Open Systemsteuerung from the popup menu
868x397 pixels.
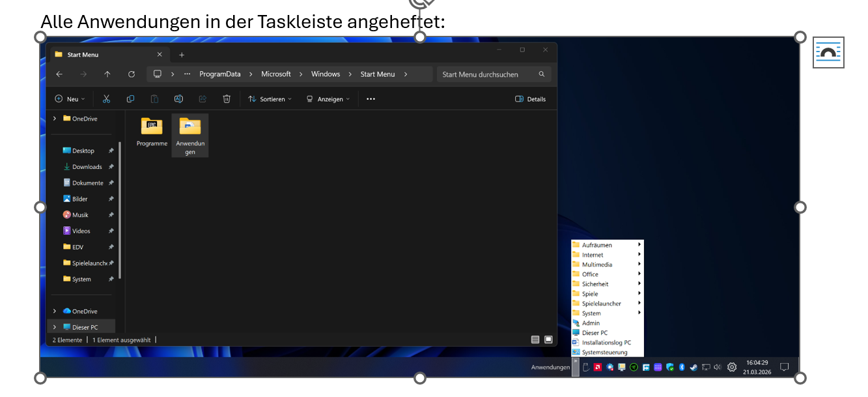pos(607,352)
